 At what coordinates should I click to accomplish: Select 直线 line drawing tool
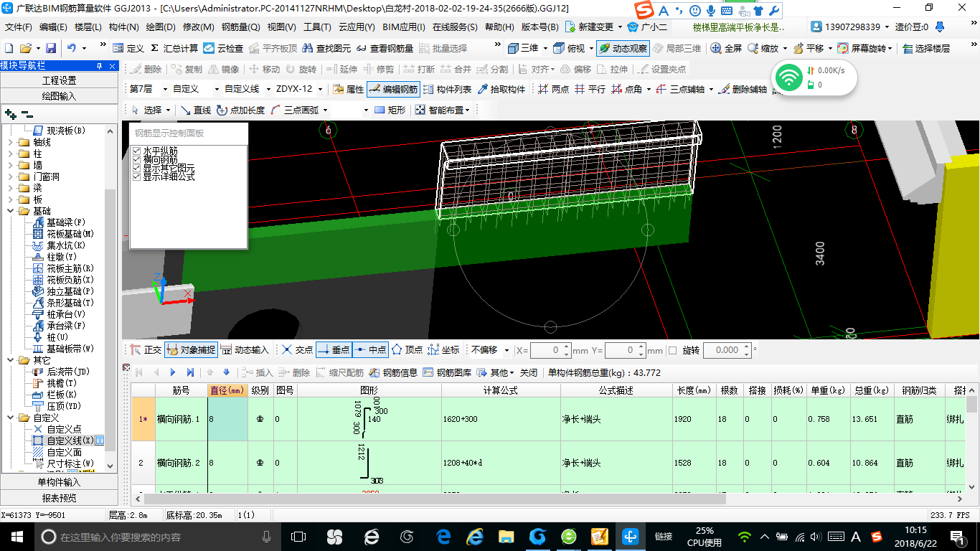[195, 110]
